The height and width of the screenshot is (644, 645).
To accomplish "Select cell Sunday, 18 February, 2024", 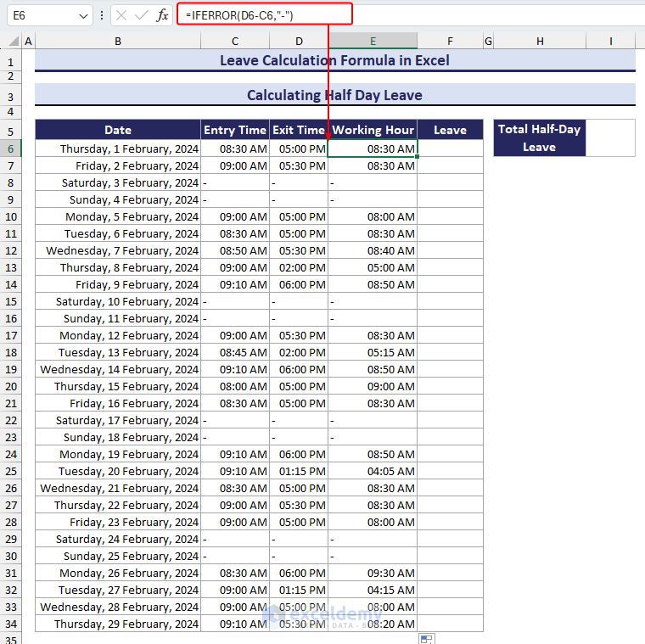I will pyautogui.click(x=118, y=437).
